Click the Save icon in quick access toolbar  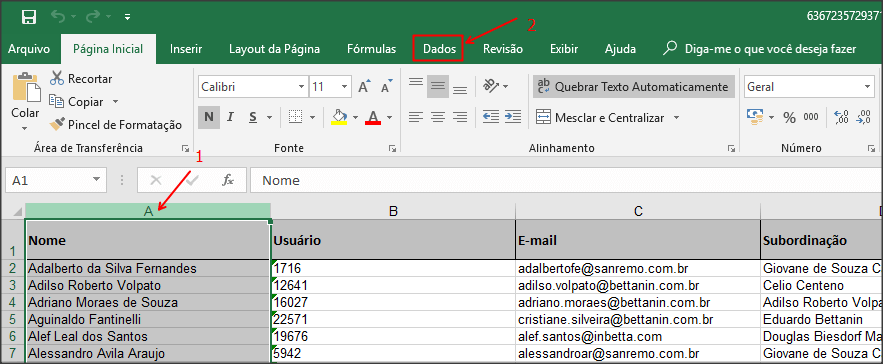[x=29, y=16]
